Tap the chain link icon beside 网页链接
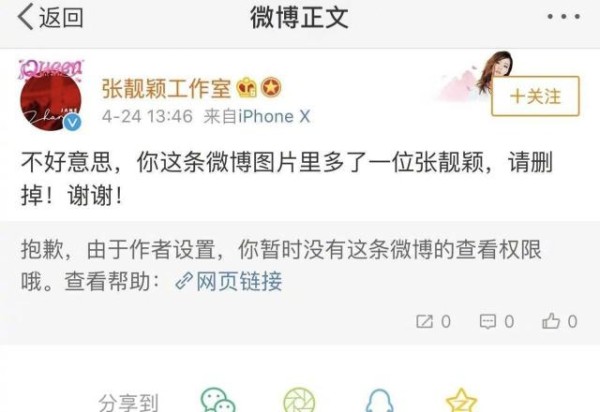Image resolution: width=600 pixels, height=412 pixels. 184,282
